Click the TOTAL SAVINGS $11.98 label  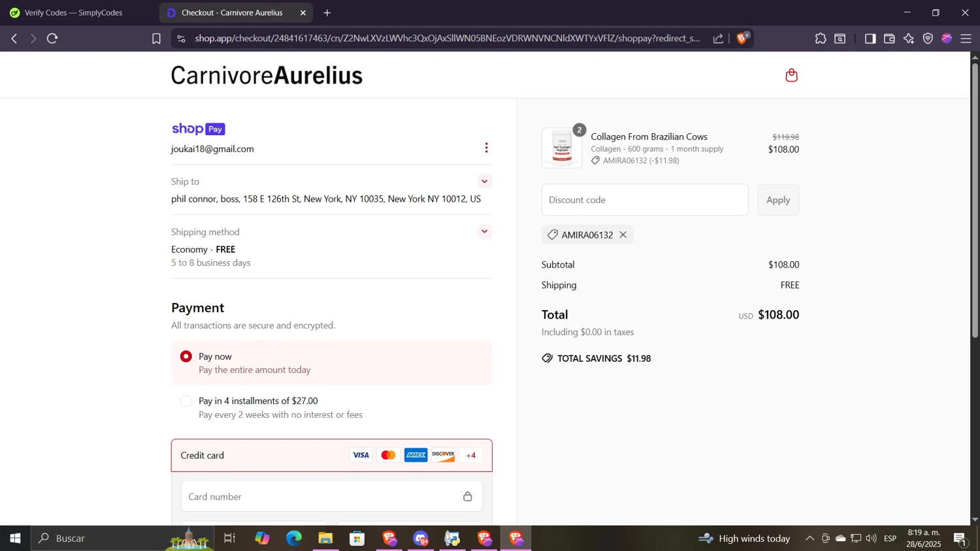click(x=596, y=358)
